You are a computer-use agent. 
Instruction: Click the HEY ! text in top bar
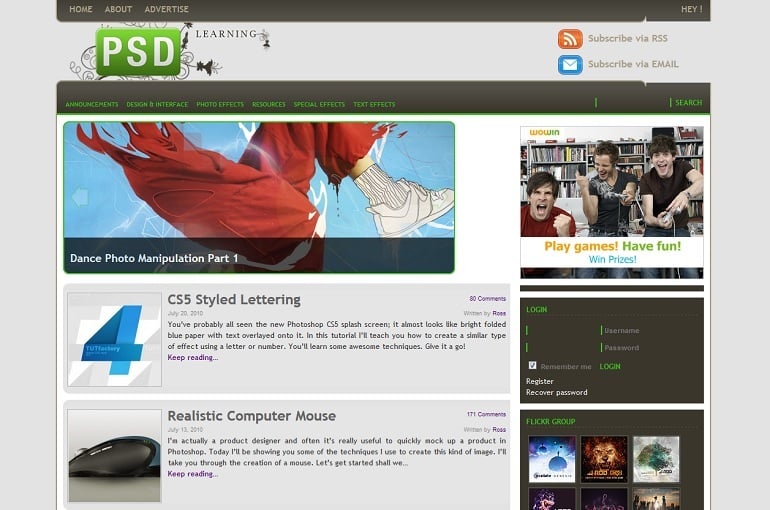pos(691,9)
